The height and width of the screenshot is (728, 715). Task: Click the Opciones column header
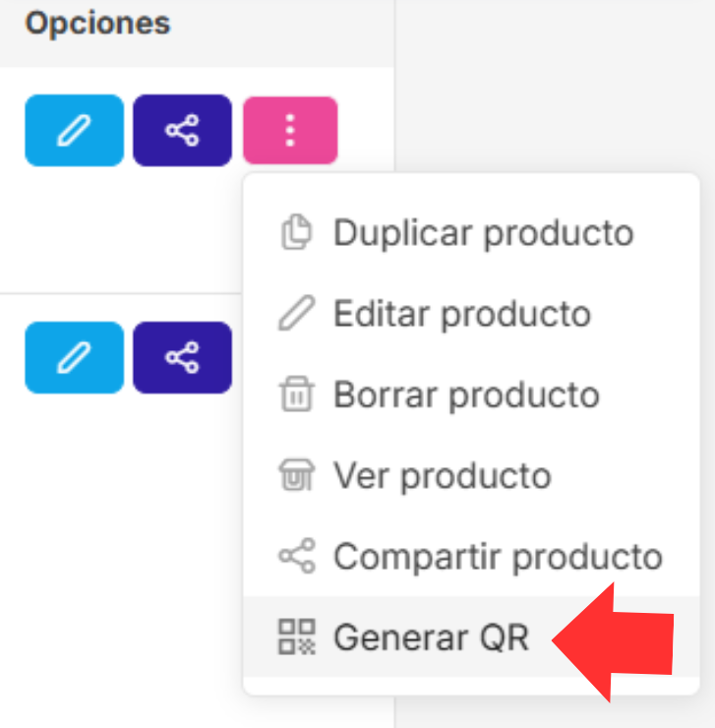(97, 23)
